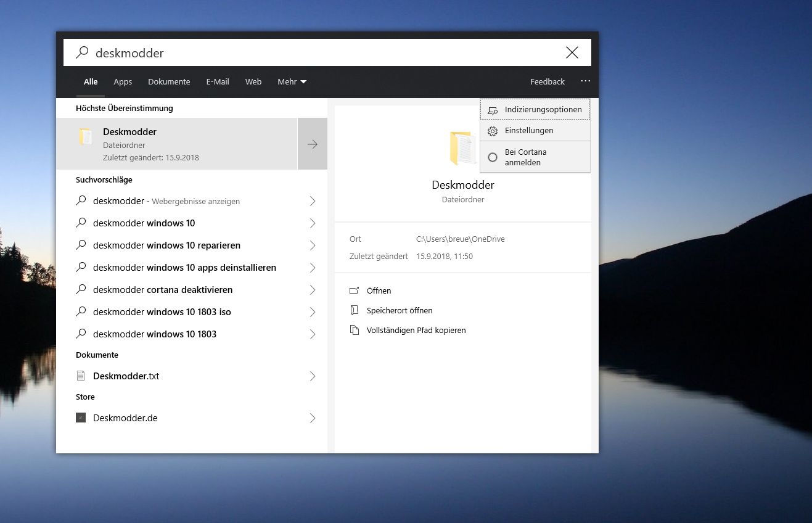Screen dimensions: 812x523
Task: Choose 'Bei Cortana anmelden' menu entry
Action: point(535,157)
